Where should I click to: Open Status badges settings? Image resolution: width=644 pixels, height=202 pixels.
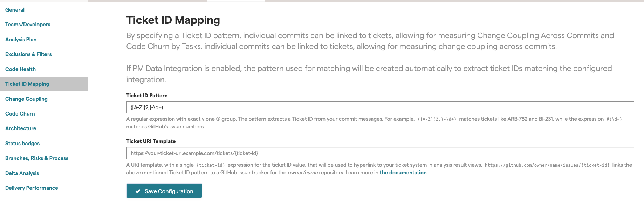[x=22, y=144]
